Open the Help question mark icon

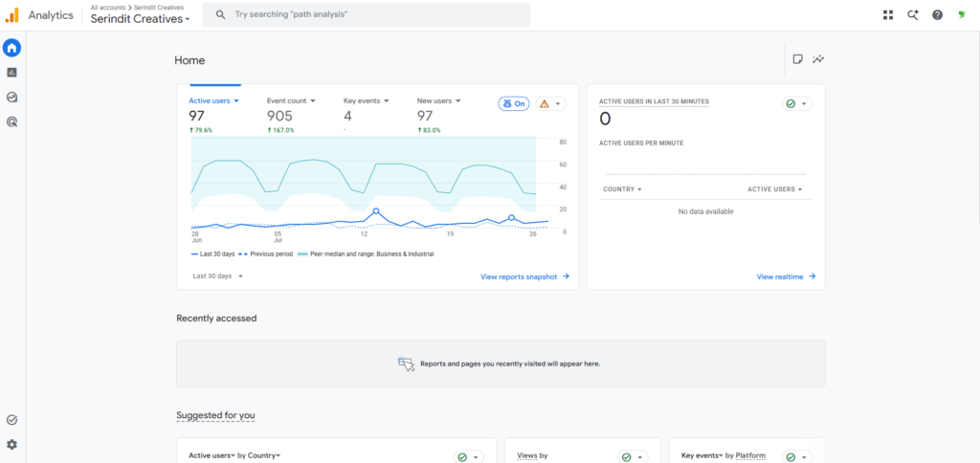coord(938,15)
